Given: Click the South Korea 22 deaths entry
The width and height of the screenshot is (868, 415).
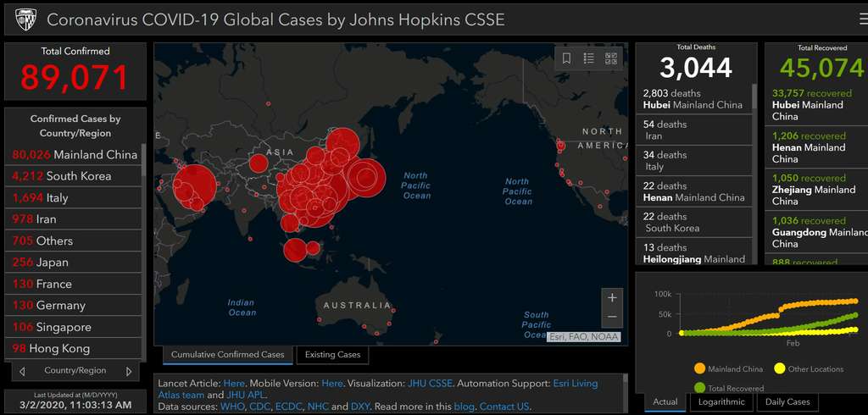Looking at the screenshot, I should click(x=693, y=223).
